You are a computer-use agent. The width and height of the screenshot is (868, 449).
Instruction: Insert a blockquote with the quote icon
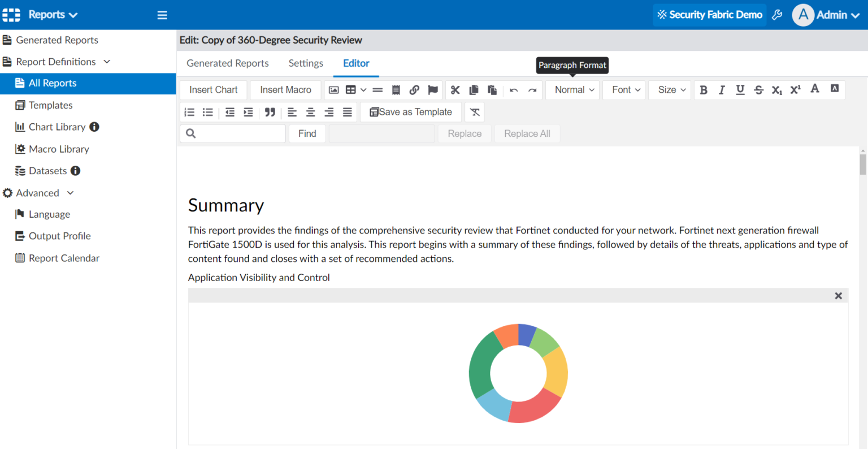coord(270,112)
